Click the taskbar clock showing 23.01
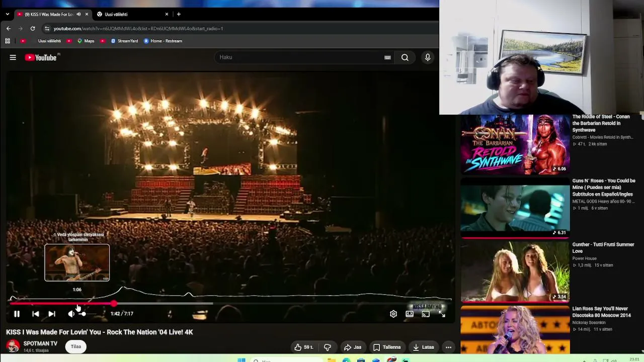Image resolution: width=644 pixels, height=362 pixels. point(634,359)
